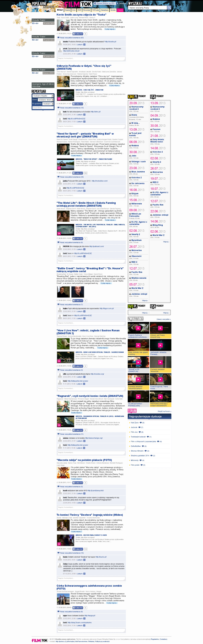Click the "Wpisz szukaną frazę" search field

pos(147,8)
